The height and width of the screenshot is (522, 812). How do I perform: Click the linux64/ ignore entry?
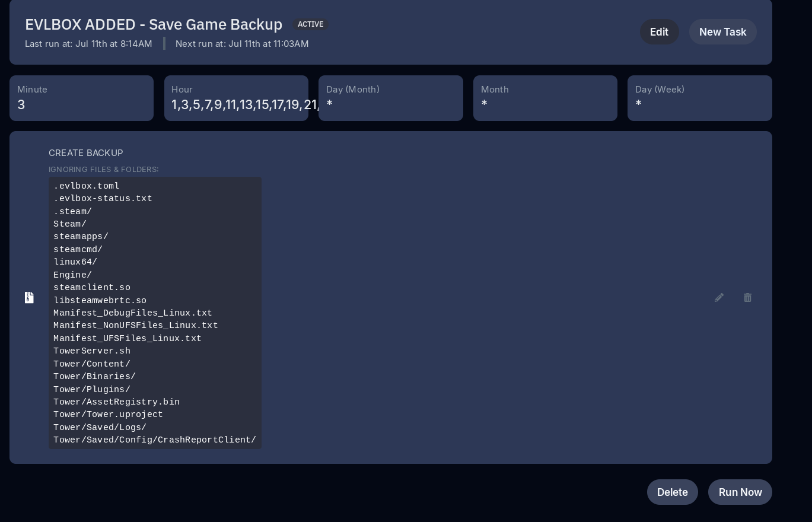(x=75, y=262)
